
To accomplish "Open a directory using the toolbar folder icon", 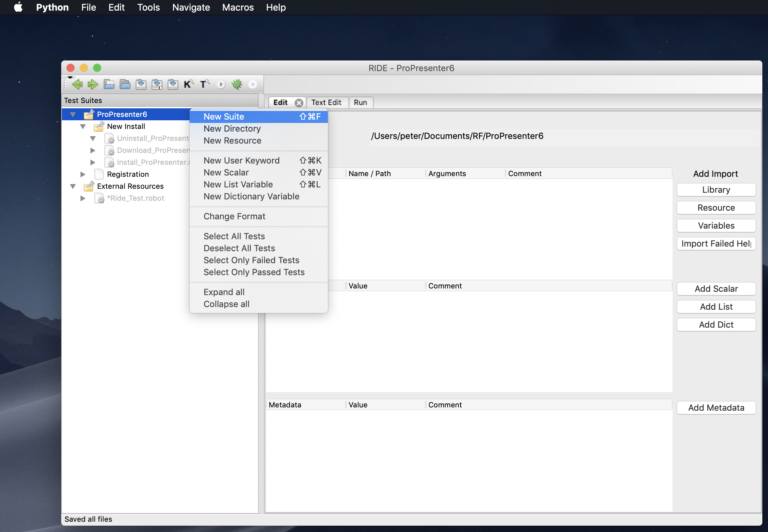I will (x=124, y=84).
